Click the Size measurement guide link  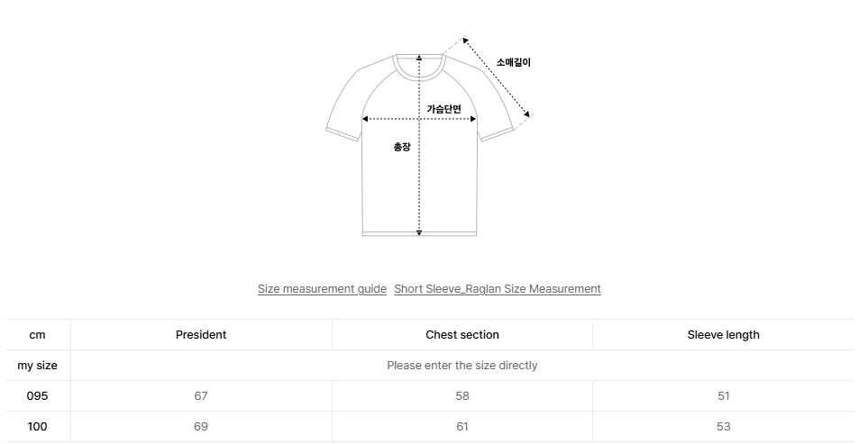point(322,289)
